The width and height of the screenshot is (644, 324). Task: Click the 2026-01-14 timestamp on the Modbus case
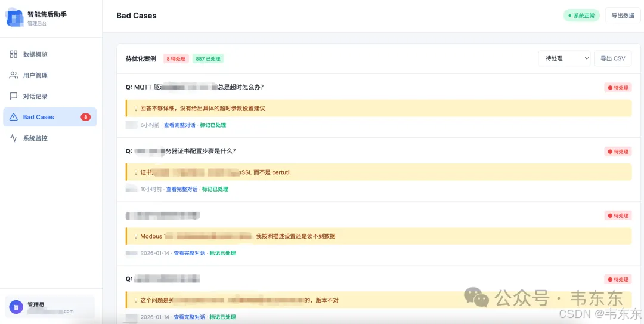[x=155, y=253]
